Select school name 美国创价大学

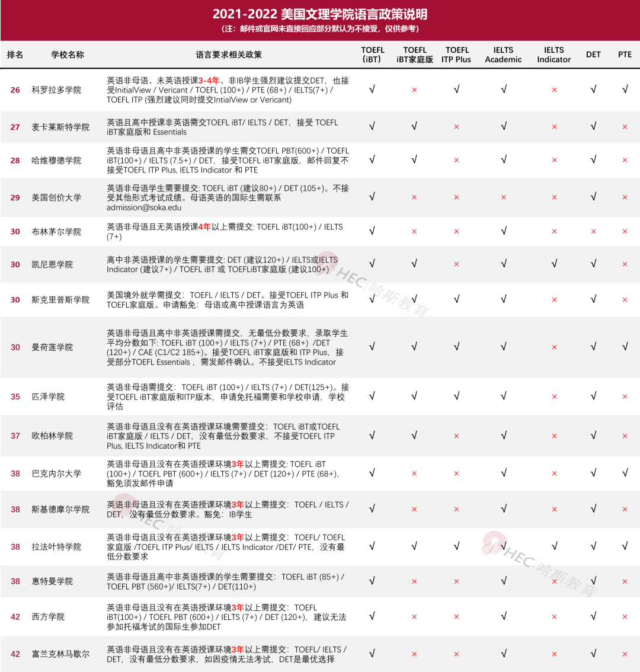pos(56,197)
